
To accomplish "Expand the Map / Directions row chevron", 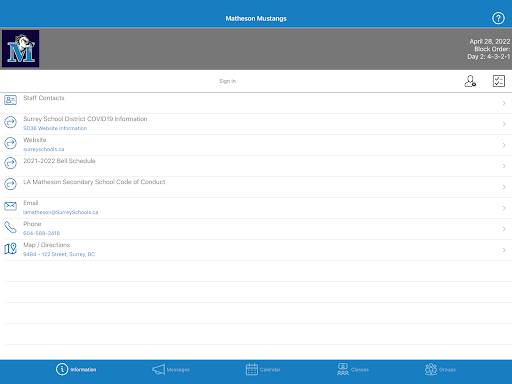I will pos(504,250).
